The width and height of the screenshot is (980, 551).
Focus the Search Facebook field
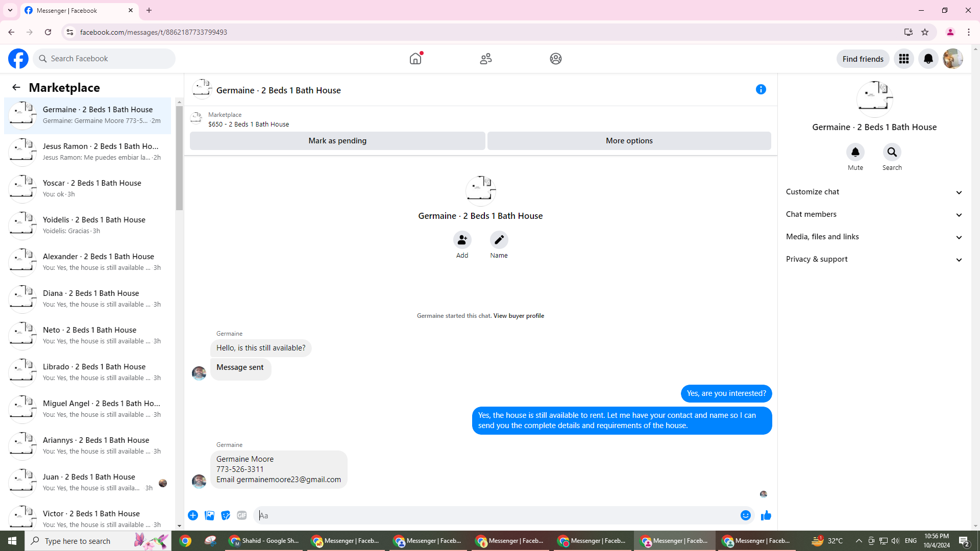click(104, 59)
